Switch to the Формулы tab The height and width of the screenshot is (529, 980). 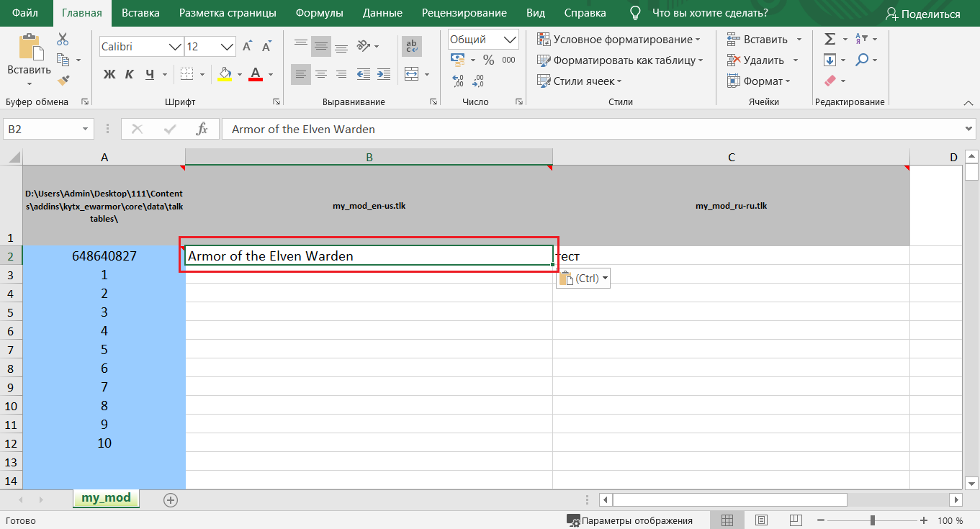(319, 13)
